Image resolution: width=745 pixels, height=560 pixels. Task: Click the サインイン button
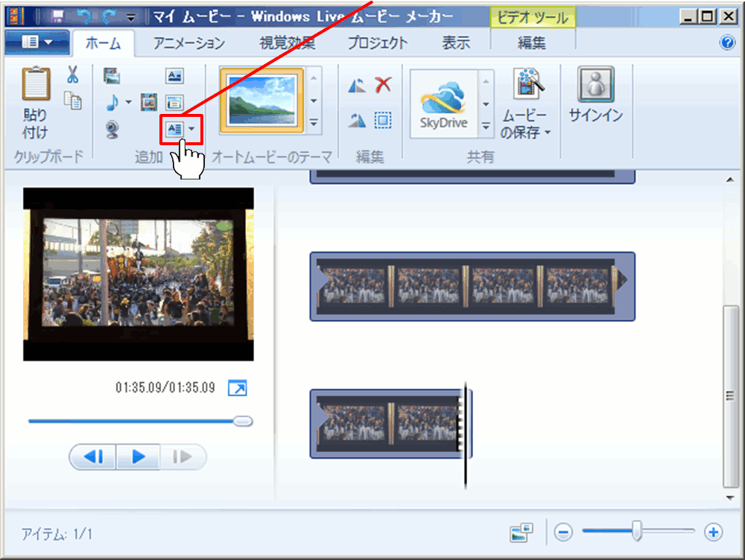point(595,96)
